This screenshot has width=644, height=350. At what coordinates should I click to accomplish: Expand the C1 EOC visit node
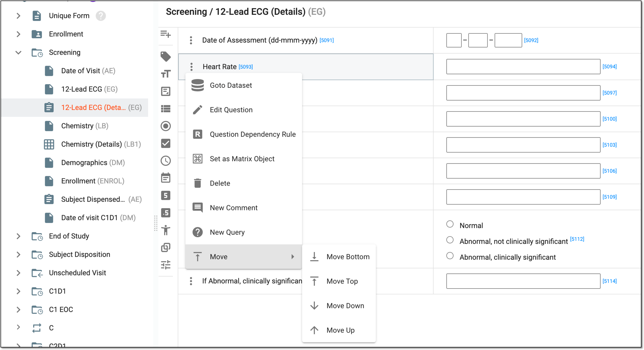coord(18,310)
